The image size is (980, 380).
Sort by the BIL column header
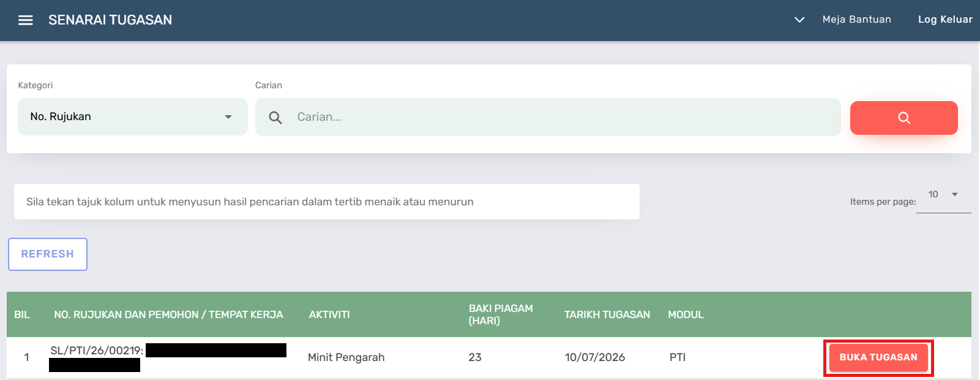(x=22, y=314)
